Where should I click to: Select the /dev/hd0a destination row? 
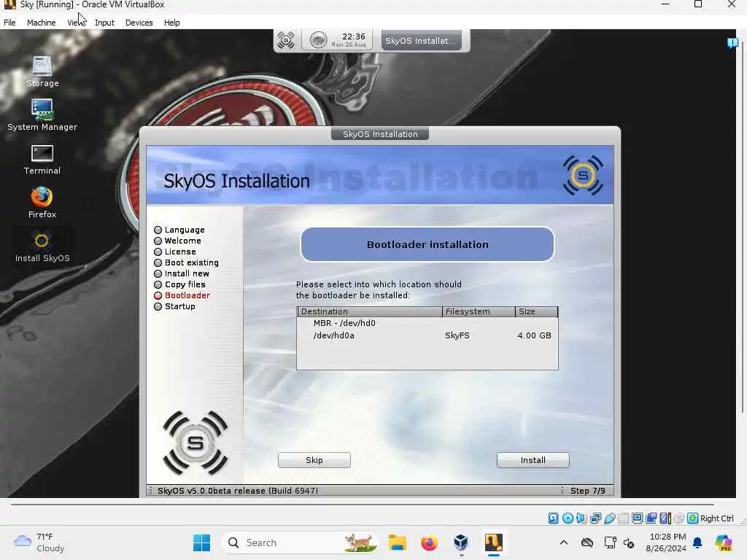pos(427,335)
